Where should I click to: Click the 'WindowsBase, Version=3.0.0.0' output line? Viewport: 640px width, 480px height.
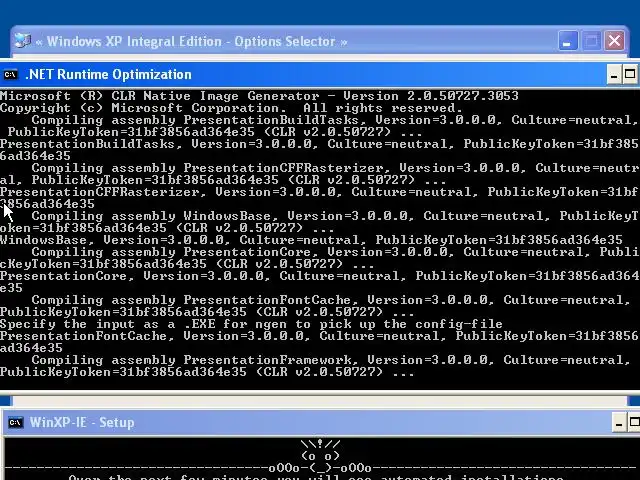[x=311, y=240]
